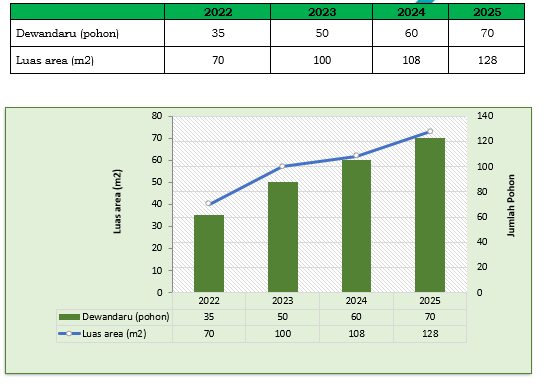Click value 108 in the top table Luas area row

click(x=411, y=60)
